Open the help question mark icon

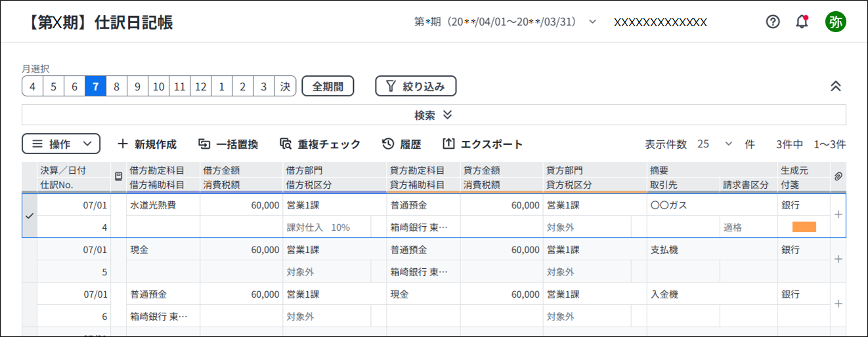(x=773, y=22)
